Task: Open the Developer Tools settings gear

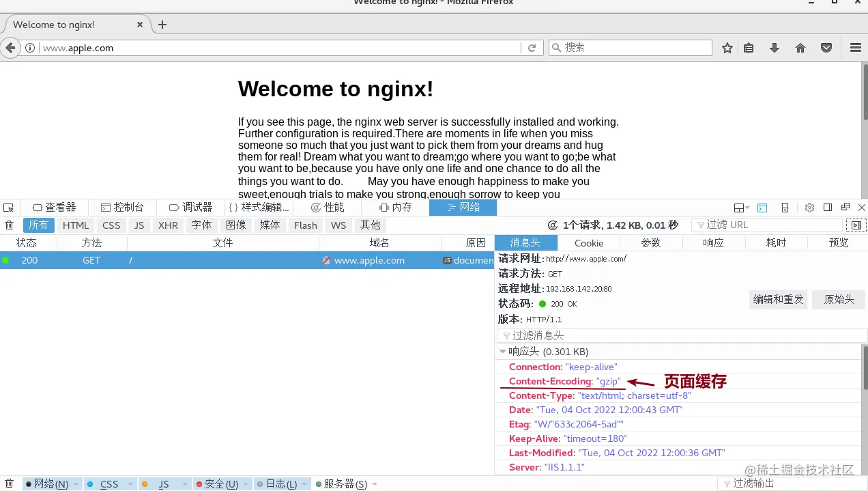Action: (809, 208)
